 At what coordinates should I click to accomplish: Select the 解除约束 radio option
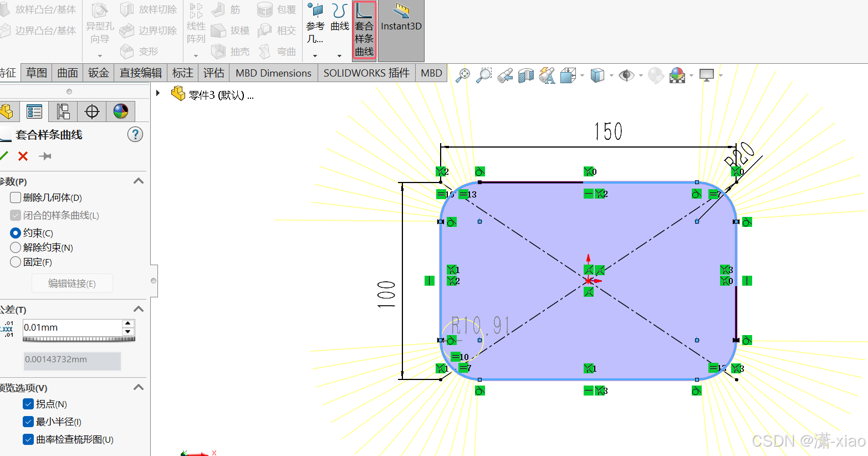[x=16, y=247]
